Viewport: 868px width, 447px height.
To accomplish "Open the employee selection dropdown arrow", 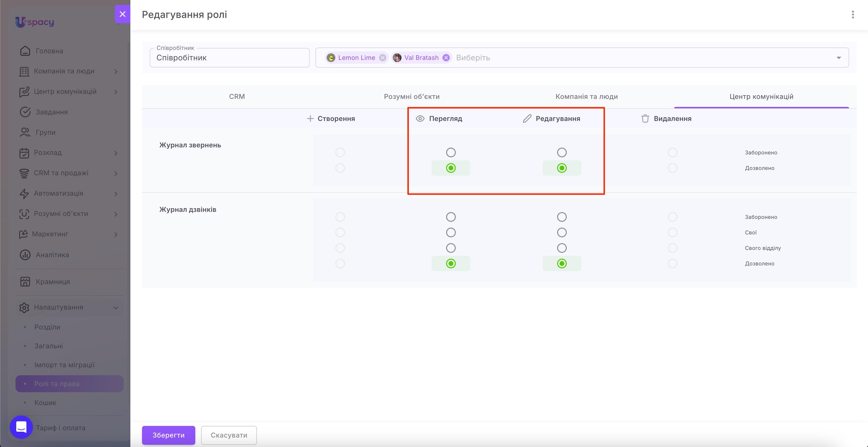I will (x=839, y=58).
